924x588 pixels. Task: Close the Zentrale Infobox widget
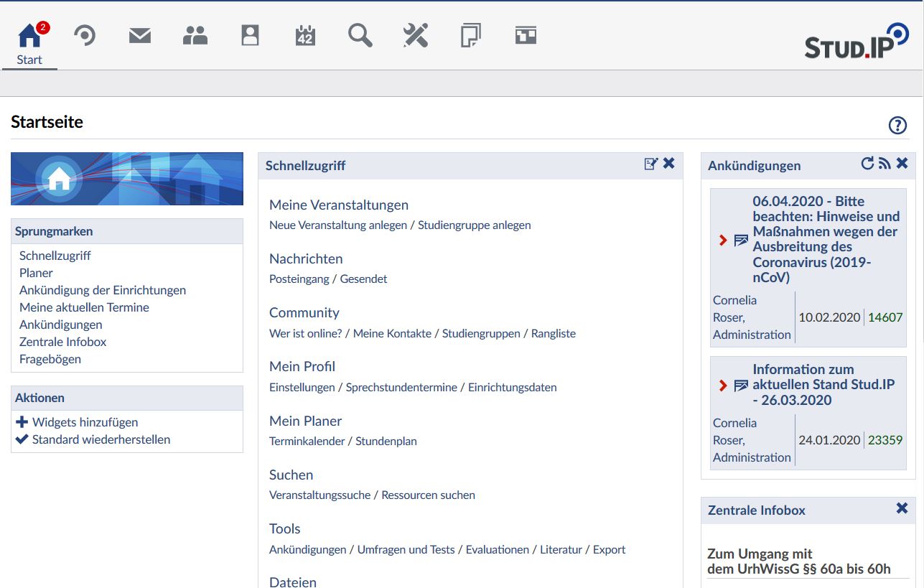tap(902, 508)
